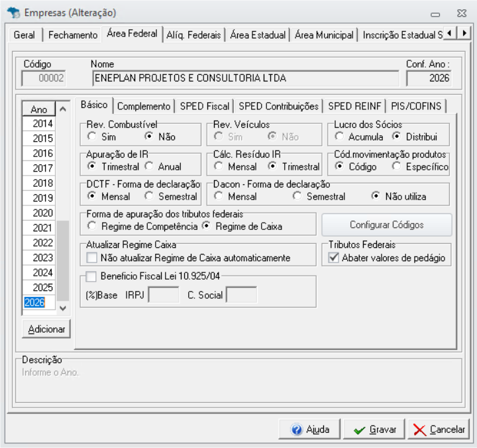Click the app icon in the title bar
The width and height of the screenshot is (477, 448).
pyautogui.click(x=13, y=13)
